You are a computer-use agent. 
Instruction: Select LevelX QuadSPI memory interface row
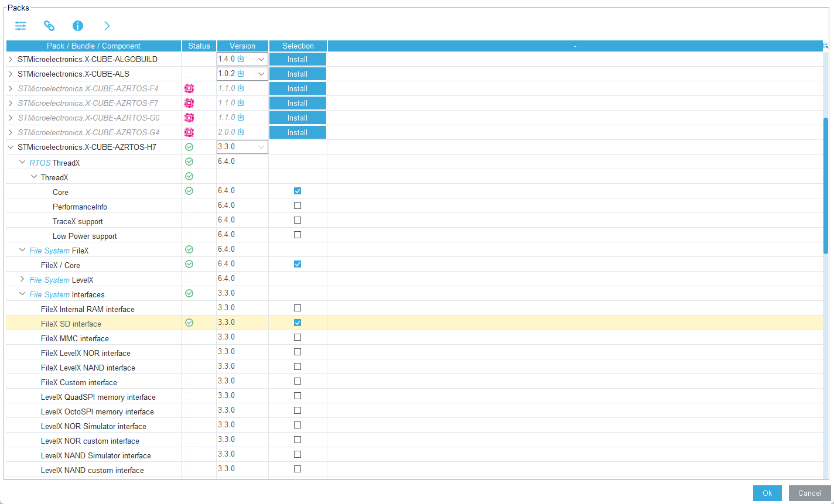(414, 396)
